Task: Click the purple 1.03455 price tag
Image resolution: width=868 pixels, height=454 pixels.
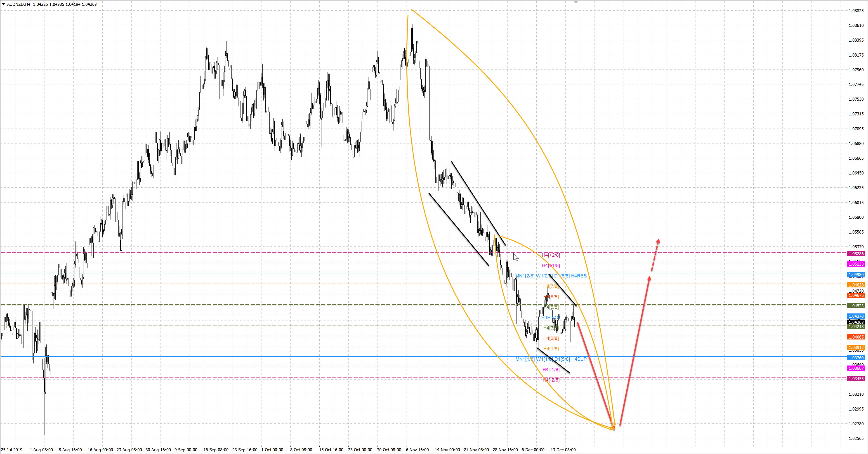Action: coord(856,379)
